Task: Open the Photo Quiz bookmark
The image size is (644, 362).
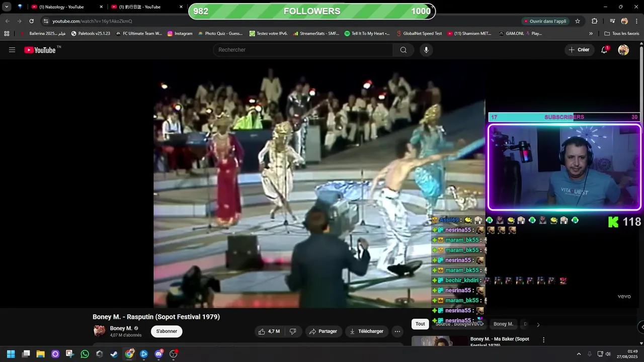Action: point(220,34)
